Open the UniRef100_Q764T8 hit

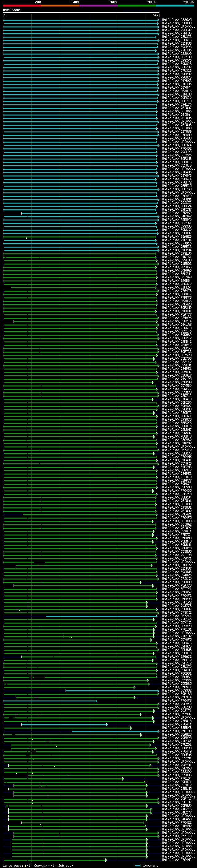tap(177, 291)
